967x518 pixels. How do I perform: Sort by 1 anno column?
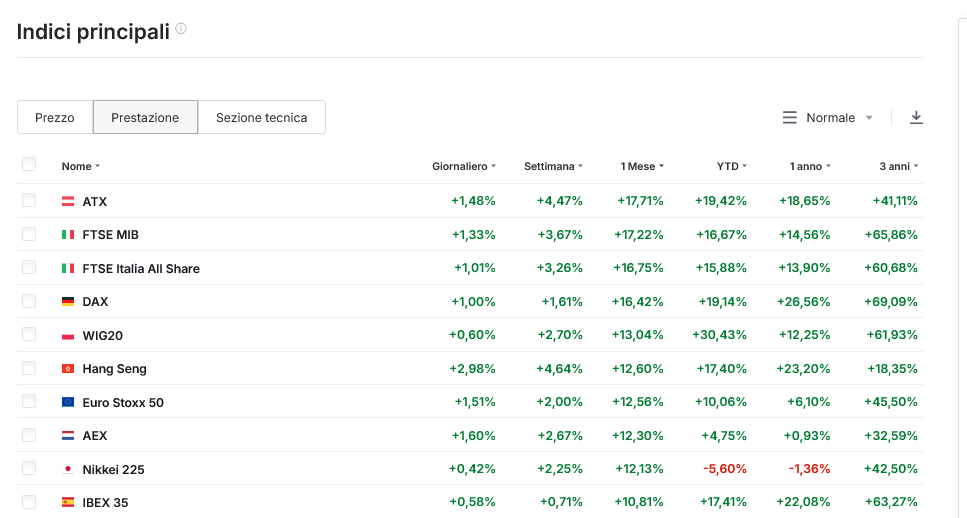810,166
